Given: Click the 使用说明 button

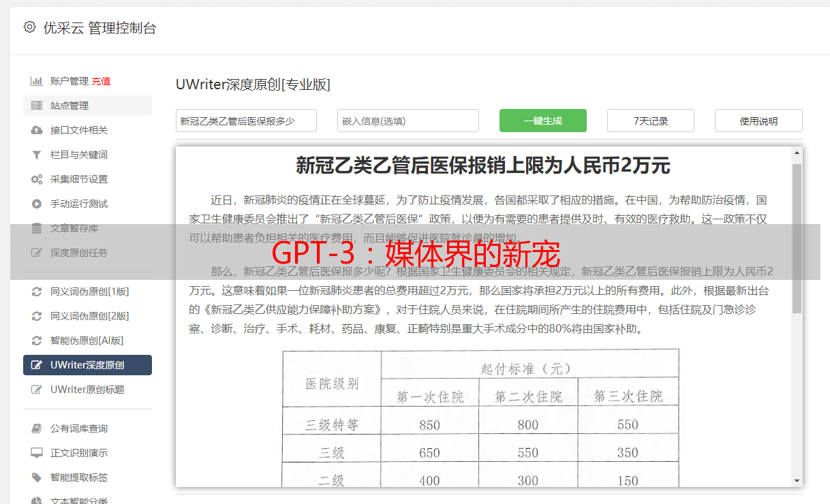Looking at the screenshot, I should [758, 121].
